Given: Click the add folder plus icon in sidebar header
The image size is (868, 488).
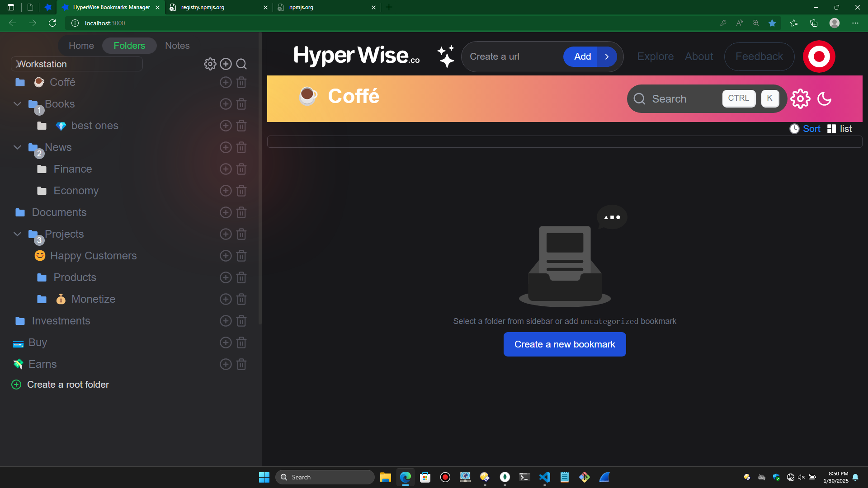Looking at the screenshot, I should coord(226,64).
